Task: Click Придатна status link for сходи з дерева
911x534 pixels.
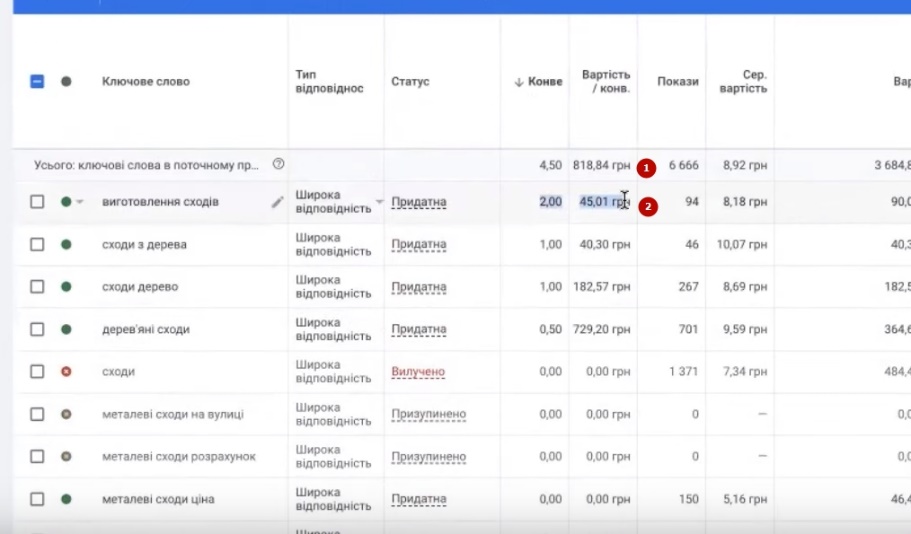Action: click(x=418, y=244)
